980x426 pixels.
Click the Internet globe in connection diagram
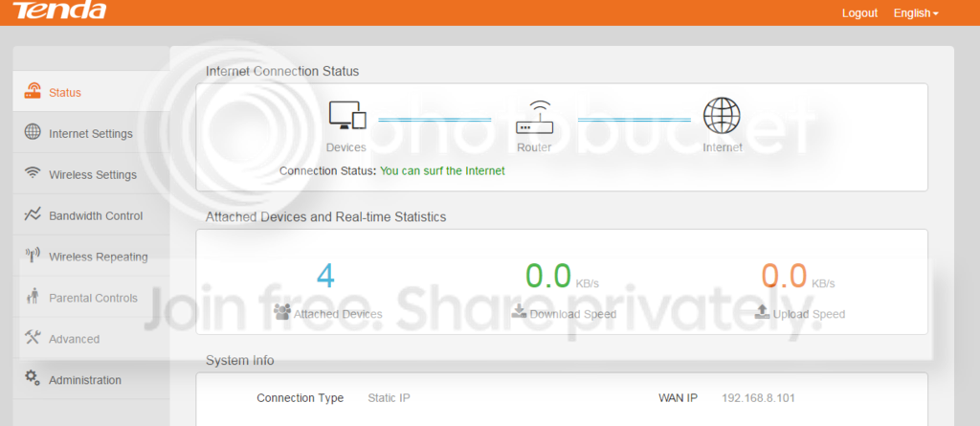point(722,117)
